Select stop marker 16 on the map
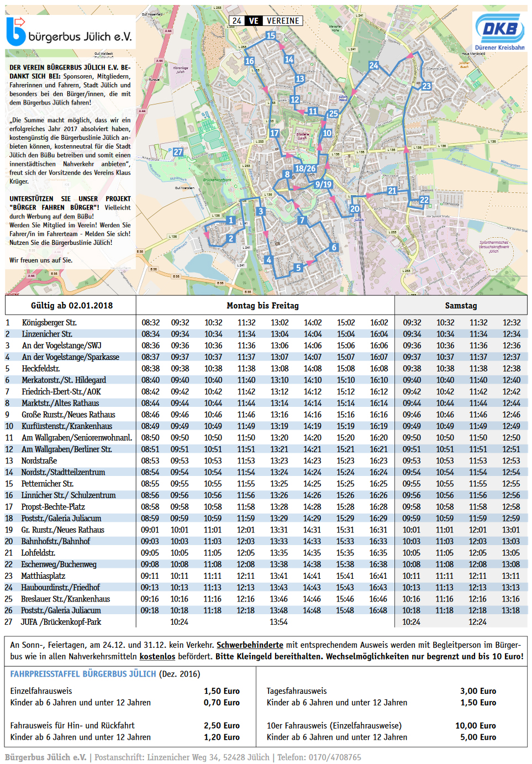The height and width of the screenshot is (764, 532). [250, 61]
